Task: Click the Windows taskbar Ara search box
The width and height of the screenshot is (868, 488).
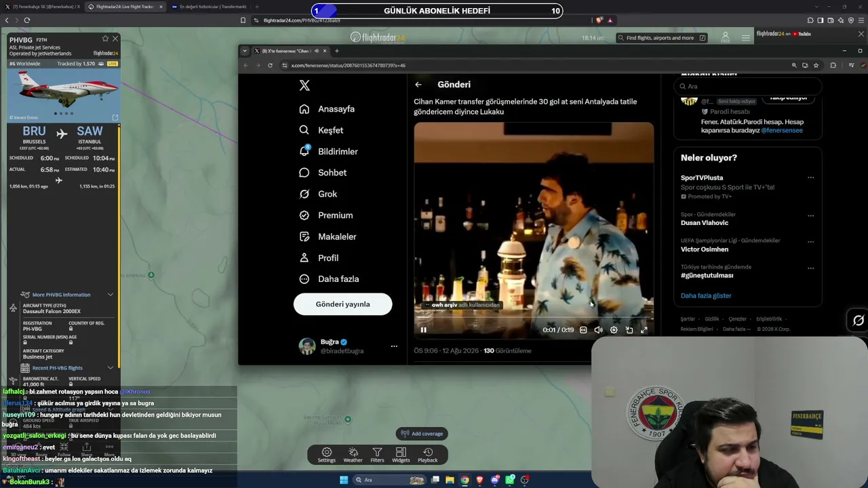Action: tap(390, 480)
